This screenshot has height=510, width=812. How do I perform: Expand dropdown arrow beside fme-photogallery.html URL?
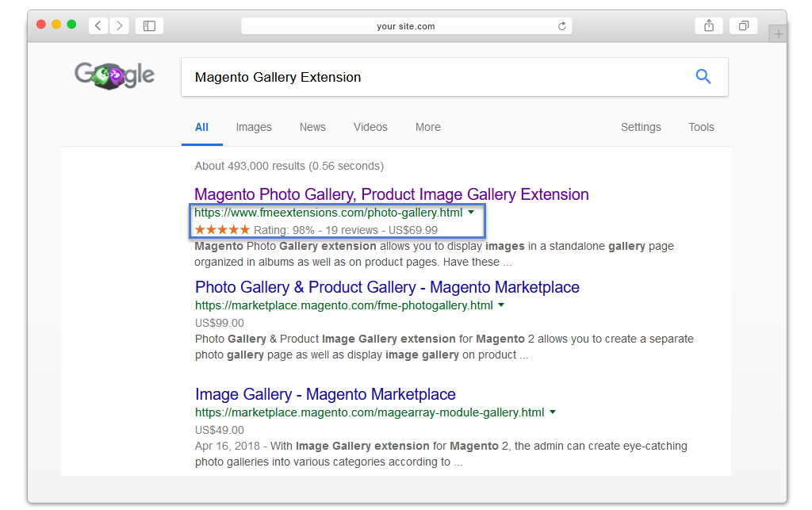(x=501, y=305)
